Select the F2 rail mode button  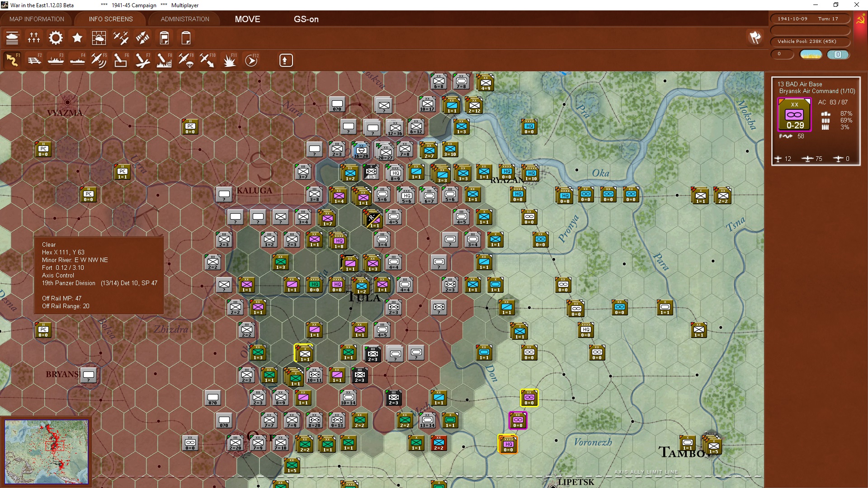pos(34,60)
